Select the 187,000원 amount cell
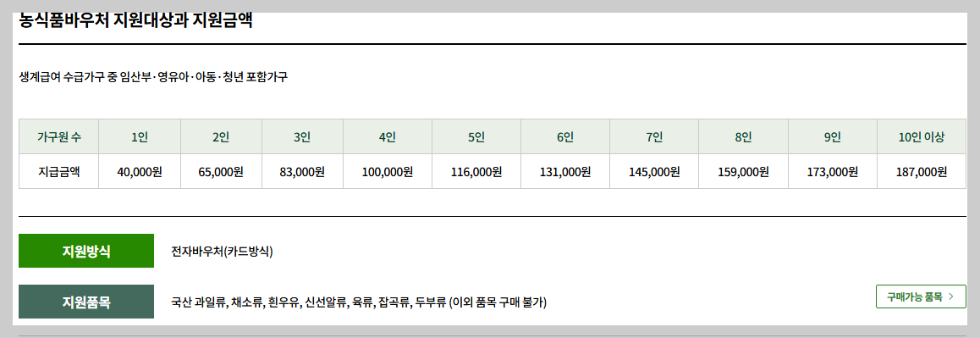The width and height of the screenshot is (980, 338). pos(922,171)
